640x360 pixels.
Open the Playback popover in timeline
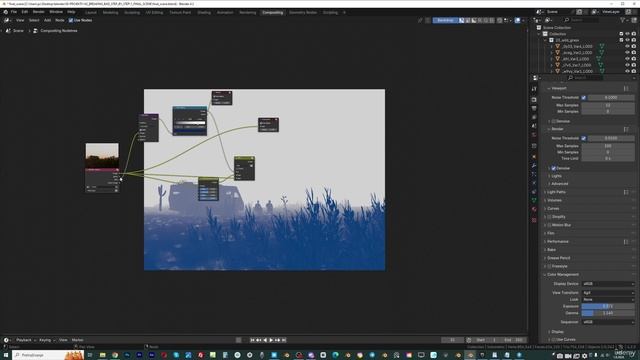click(x=26, y=340)
